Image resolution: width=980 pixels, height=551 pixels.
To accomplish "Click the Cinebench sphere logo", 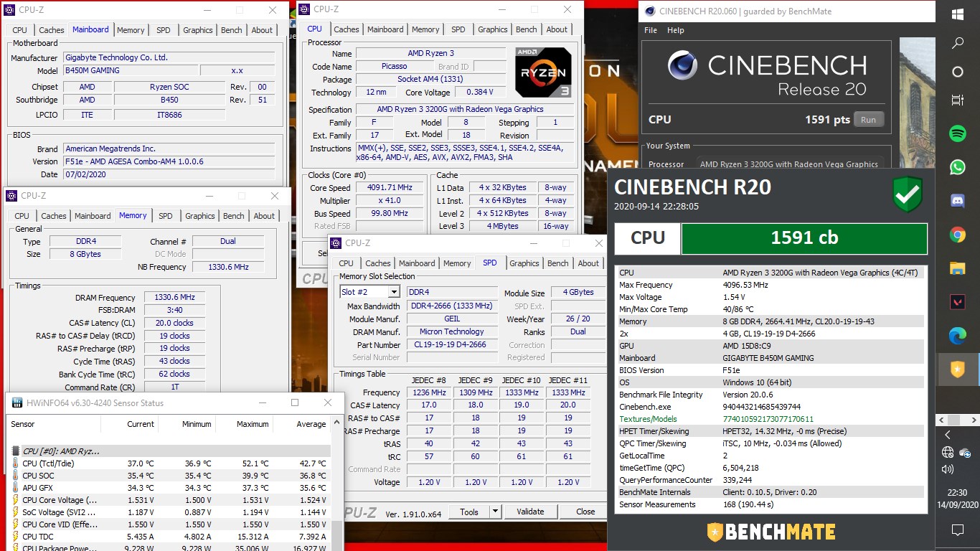I will pyautogui.click(x=682, y=65).
